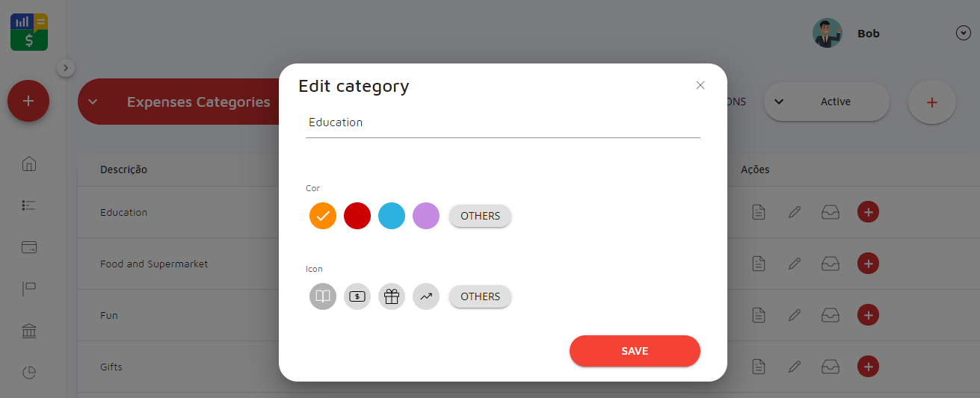Choose the red color swatch
Screen dimensions: 980x398
(357, 216)
